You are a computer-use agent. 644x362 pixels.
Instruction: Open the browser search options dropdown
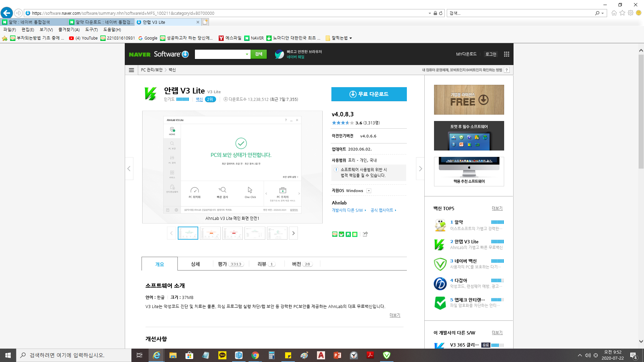click(x=603, y=13)
